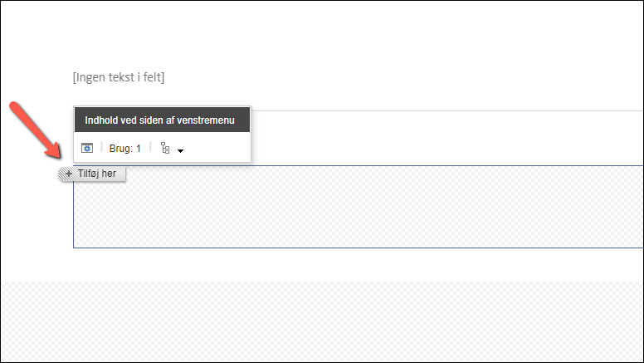The height and width of the screenshot is (363, 644).
Task: Select the empty blue-bordered placeholder area
Action: click(x=359, y=207)
